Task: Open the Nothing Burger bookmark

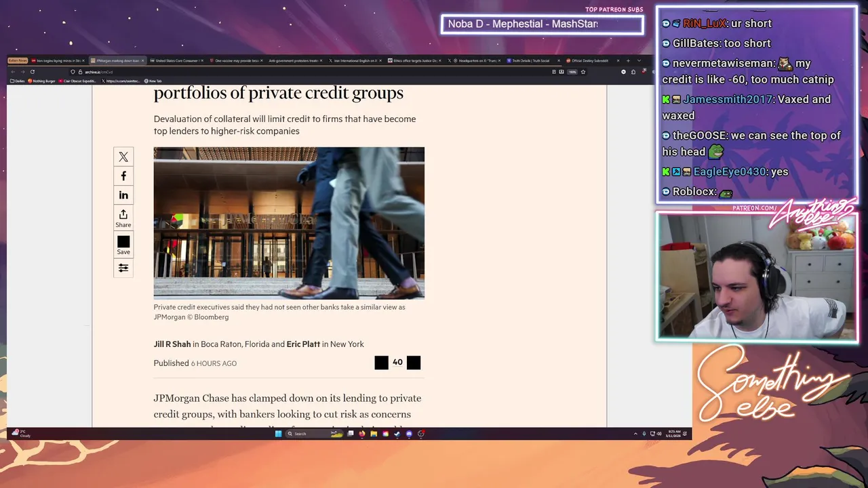Action: pyautogui.click(x=42, y=81)
